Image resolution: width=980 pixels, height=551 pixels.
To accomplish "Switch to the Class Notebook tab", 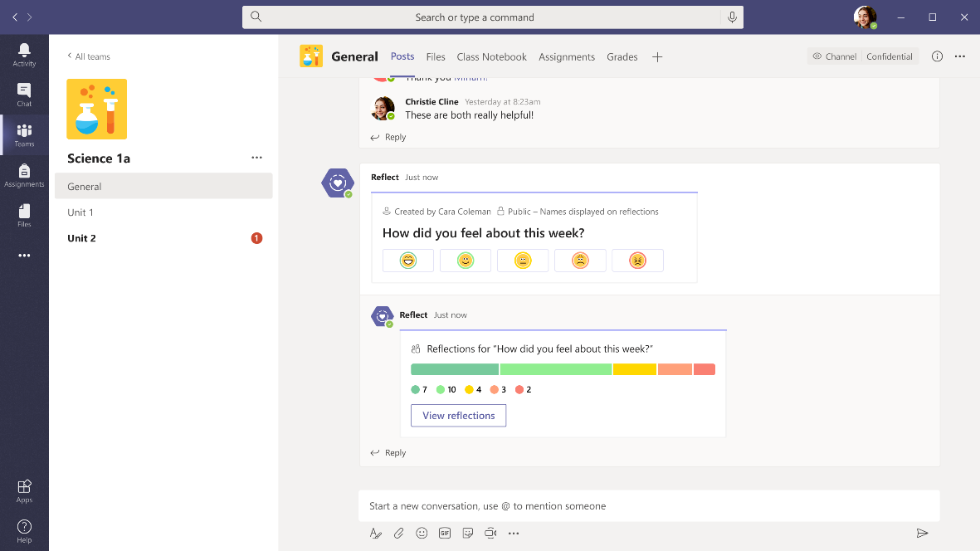I will (491, 56).
